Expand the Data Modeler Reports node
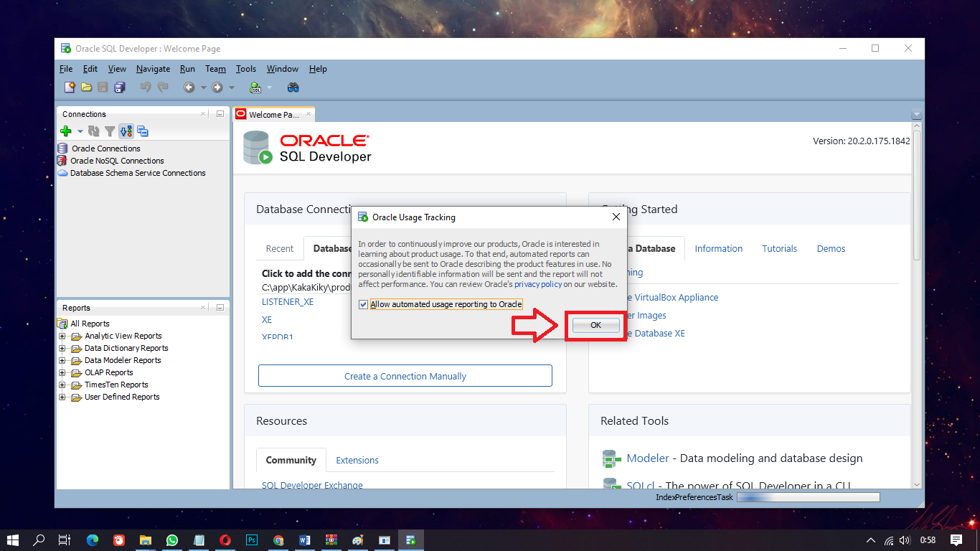Screen dimensions: 980x551 62,360
